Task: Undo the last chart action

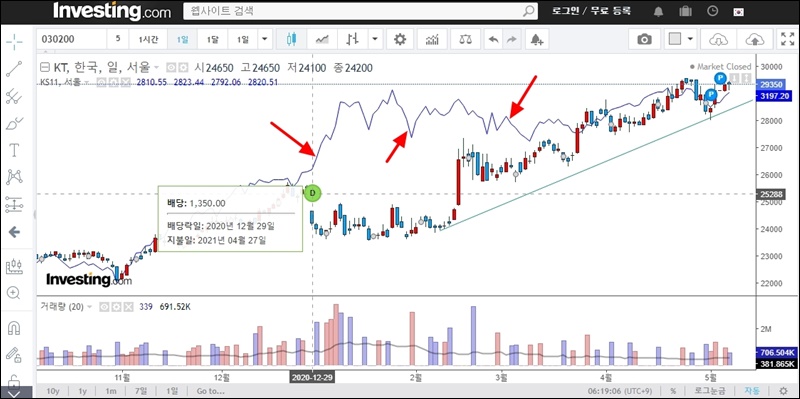Action: click(493, 39)
